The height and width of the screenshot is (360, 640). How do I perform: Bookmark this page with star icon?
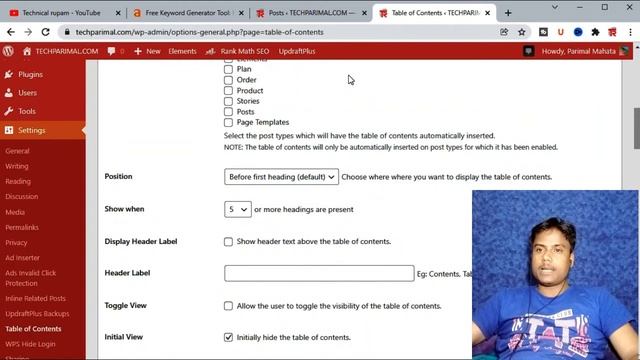click(x=522, y=32)
